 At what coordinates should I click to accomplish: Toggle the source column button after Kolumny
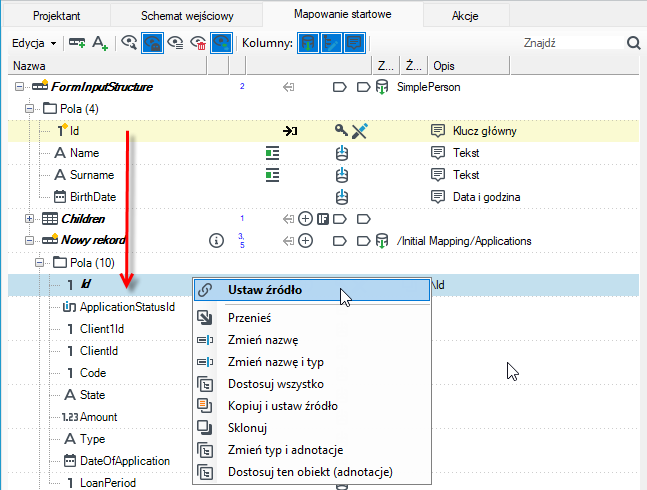pyautogui.click(x=308, y=43)
